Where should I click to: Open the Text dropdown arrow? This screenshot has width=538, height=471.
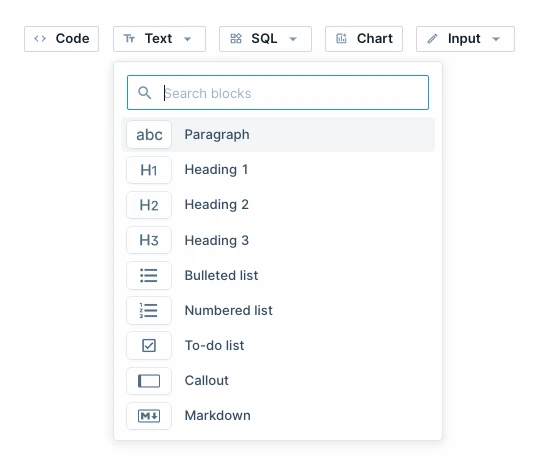187,39
